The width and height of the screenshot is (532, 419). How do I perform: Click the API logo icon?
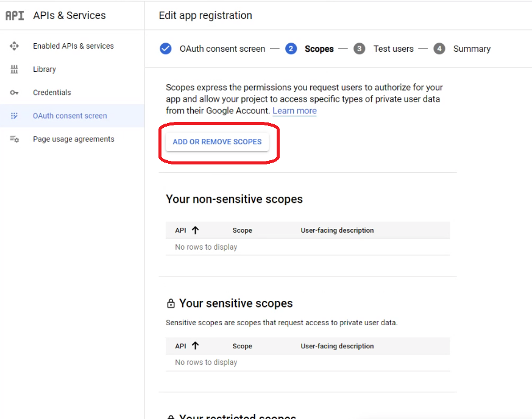tap(15, 15)
